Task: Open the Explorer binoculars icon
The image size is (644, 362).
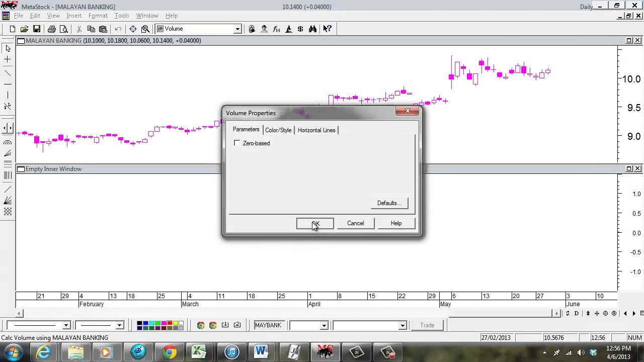Action: pyautogui.click(x=313, y=29)
